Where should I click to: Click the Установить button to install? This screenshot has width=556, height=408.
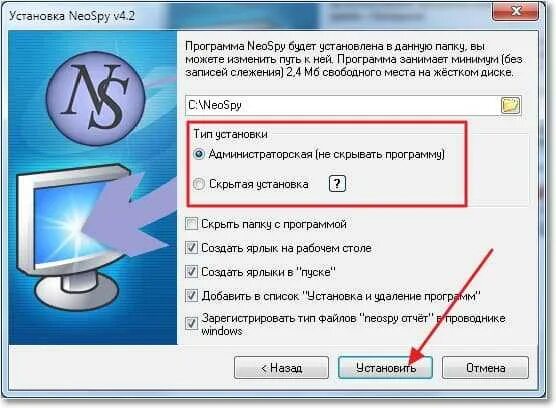[385, 368]
